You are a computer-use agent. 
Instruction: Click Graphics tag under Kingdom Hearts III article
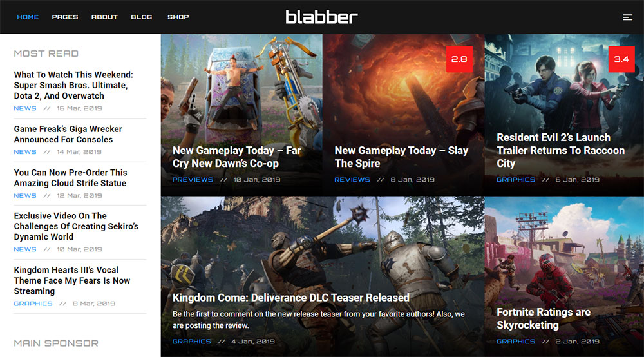point(33,304)
